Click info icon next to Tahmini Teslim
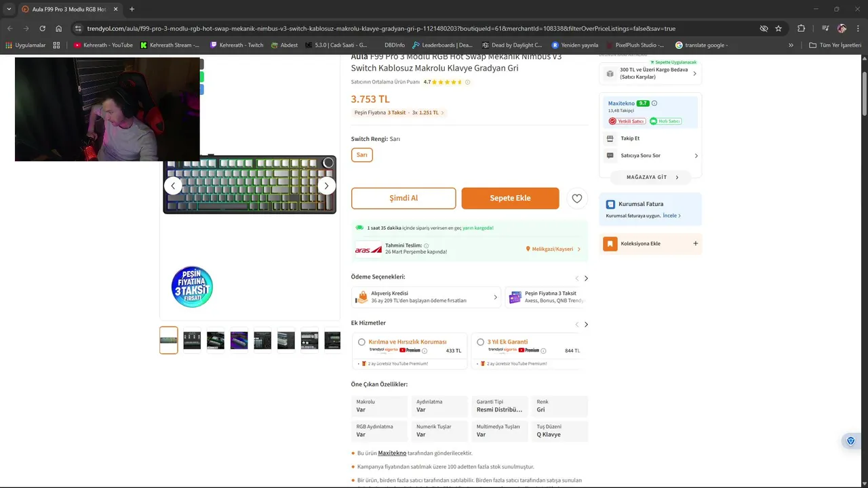 pos(426,245)
